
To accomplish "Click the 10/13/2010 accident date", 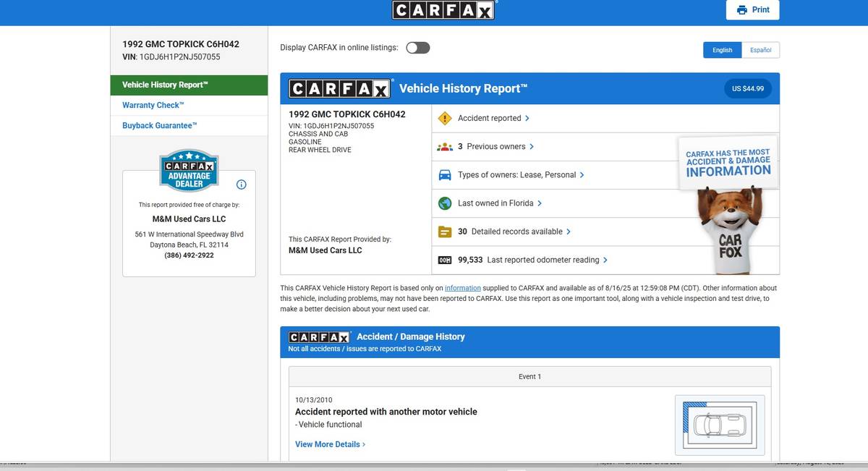I will 314,399.
